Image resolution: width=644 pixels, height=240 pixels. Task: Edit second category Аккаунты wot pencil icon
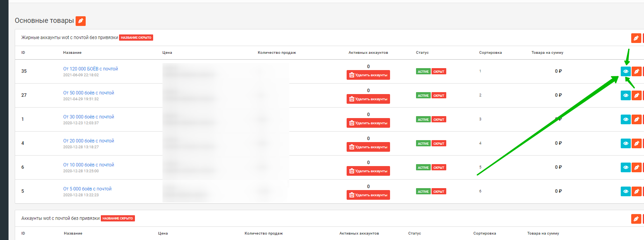(636, 219)
